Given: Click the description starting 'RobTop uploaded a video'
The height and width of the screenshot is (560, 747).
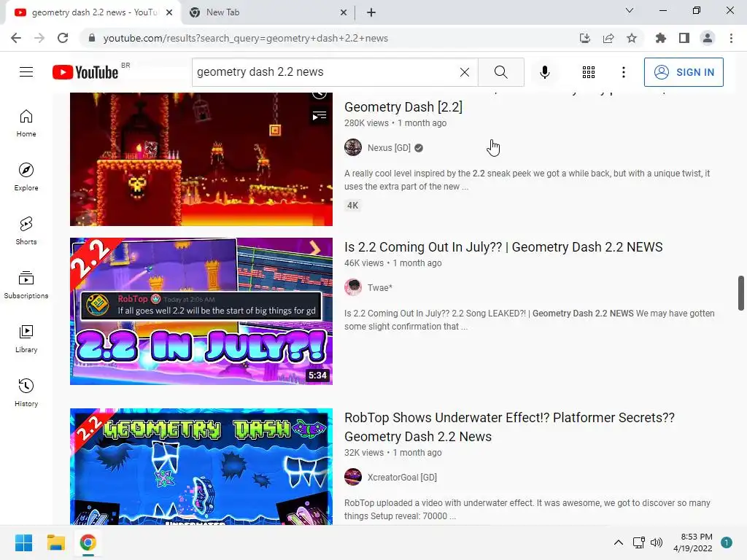Looking at the screenshot, I should tap(527, 510).
